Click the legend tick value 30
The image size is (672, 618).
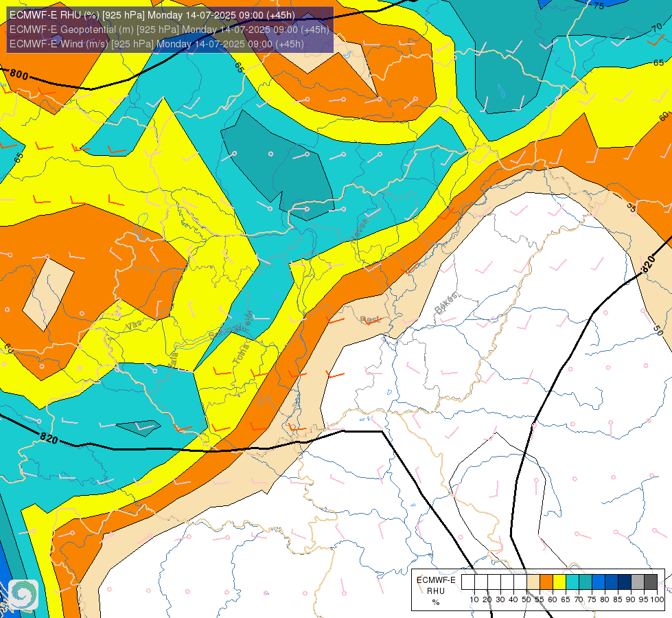click(x=500, y=599)
